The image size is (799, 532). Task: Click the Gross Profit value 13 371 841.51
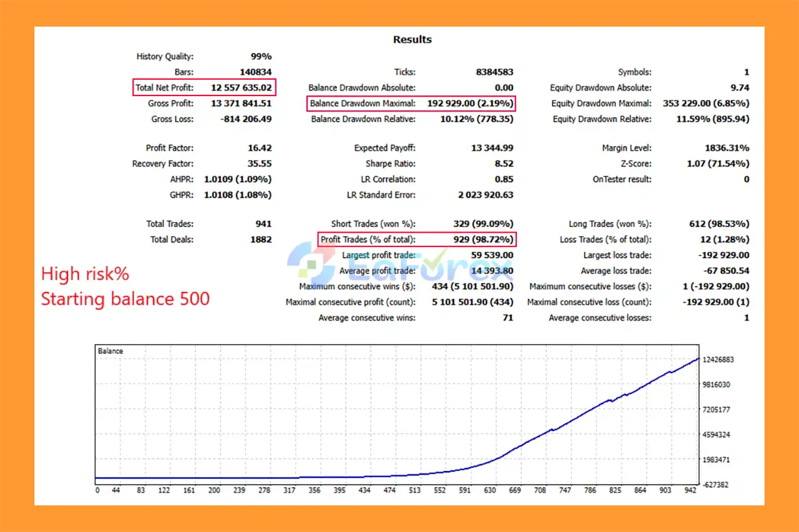(x=242, y=104)
